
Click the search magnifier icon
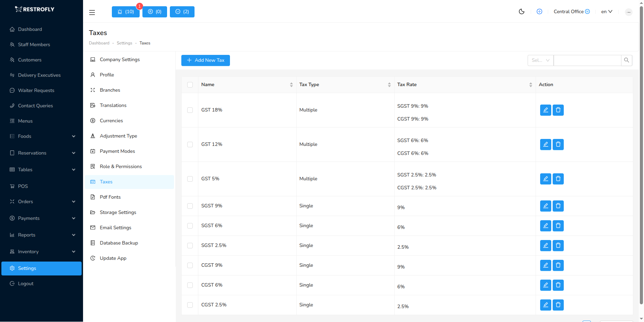627,60
